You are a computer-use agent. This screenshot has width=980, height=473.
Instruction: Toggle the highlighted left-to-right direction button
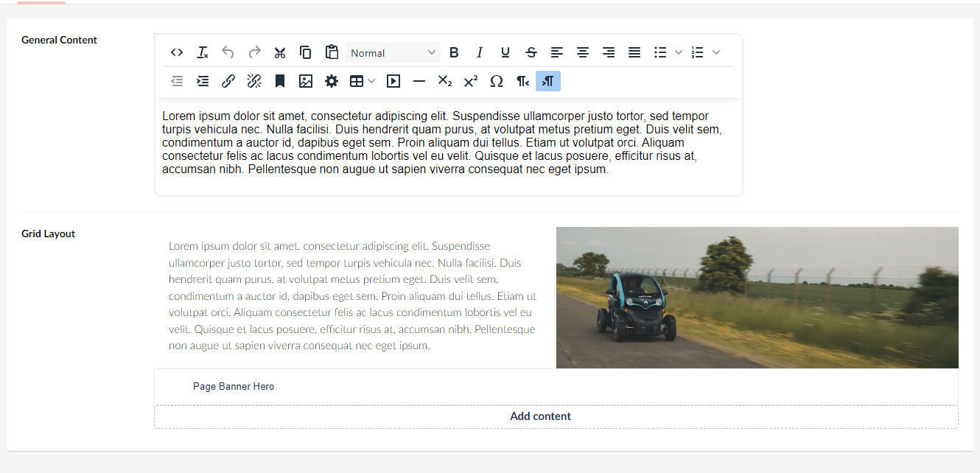click(548, 81)
